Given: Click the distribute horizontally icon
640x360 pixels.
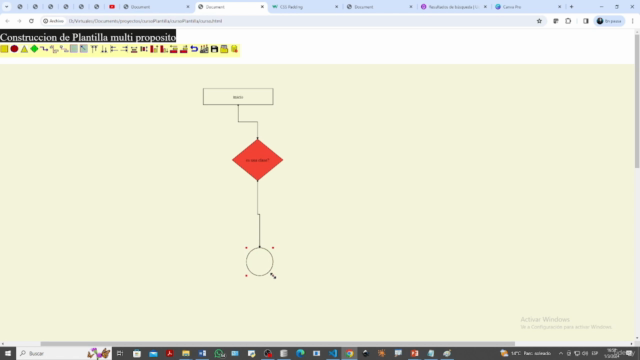Looking at the screenshot, I should click(144, 49).
